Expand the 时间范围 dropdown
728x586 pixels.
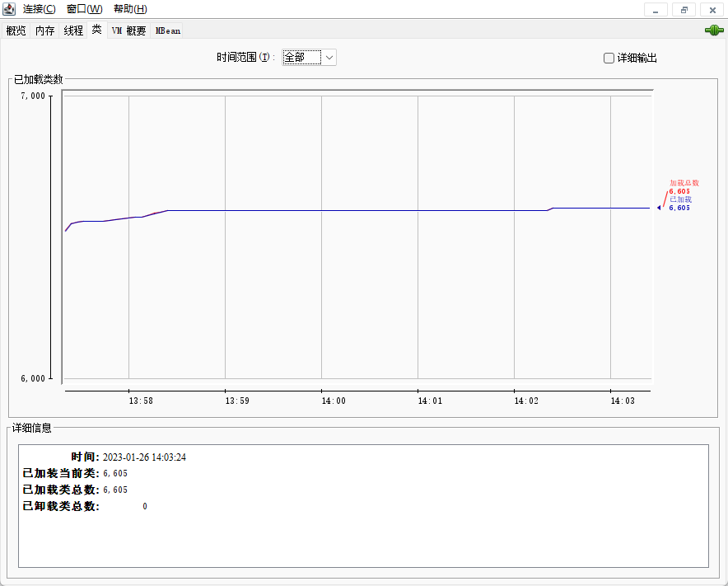309,57
